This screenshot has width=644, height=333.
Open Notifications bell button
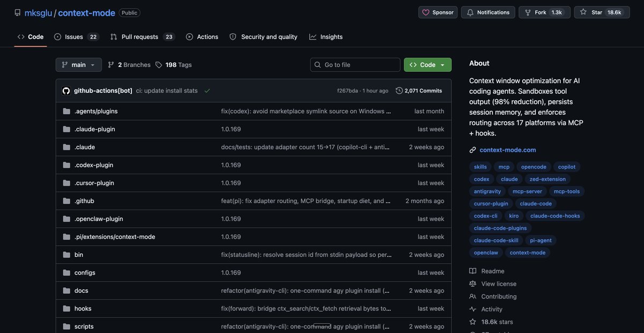coord(488,12)
